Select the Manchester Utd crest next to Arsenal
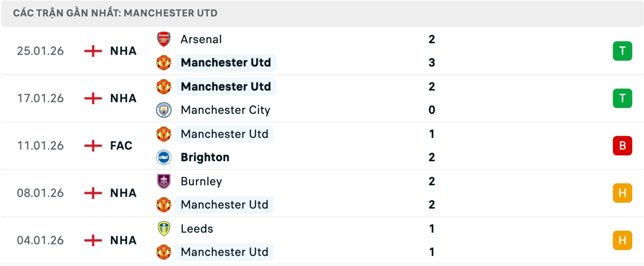The width and height of the screenshot is (644, 266). [x=163, y=62]
